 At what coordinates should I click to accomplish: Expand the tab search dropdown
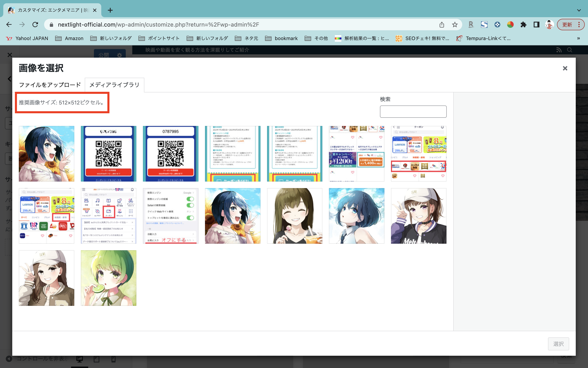pos(579,10)
